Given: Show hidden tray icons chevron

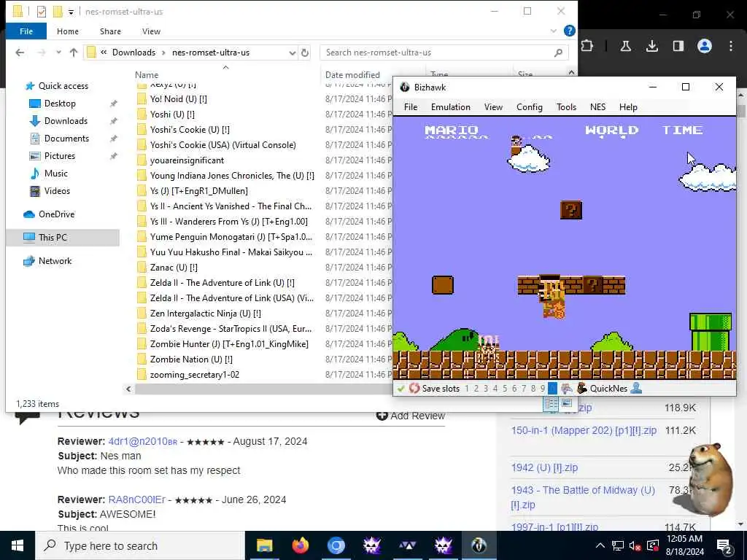Looking at the screenshot, I should coord(600,545).
